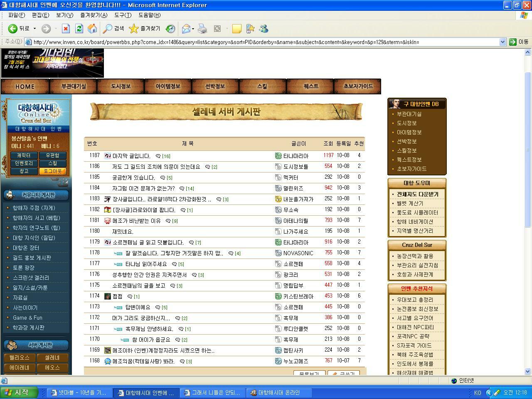Stop page loading with red X icon
The image size is (532, 399).
(66, 29)
